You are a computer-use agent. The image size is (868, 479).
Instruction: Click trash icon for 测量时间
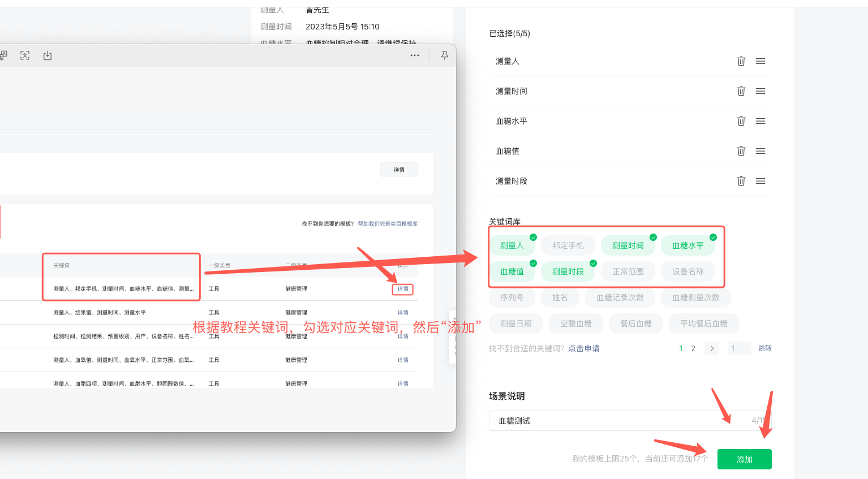[741, 91]
